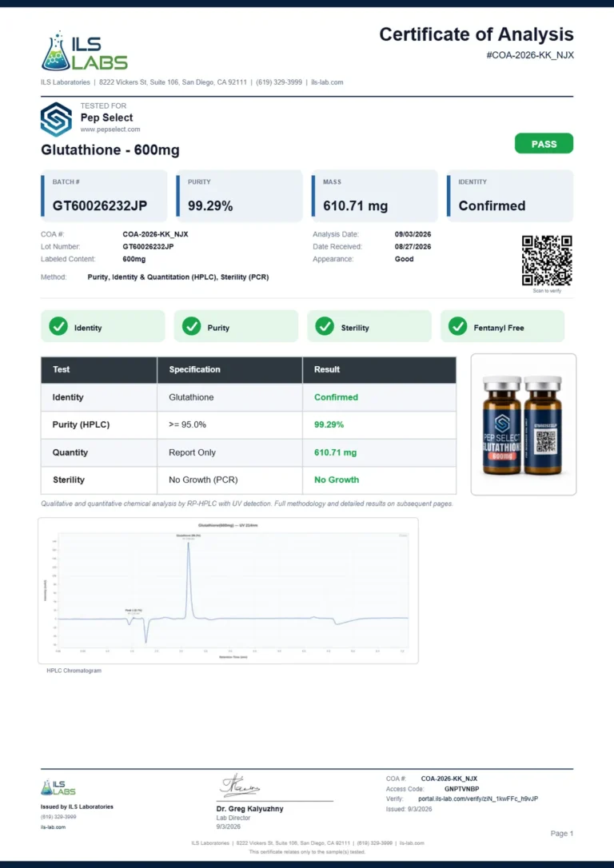Click the Analysis Date value 09/03/2026
The height and width of the screenshot is (868, 614).
pyautogui.click(x=413, y=235)
